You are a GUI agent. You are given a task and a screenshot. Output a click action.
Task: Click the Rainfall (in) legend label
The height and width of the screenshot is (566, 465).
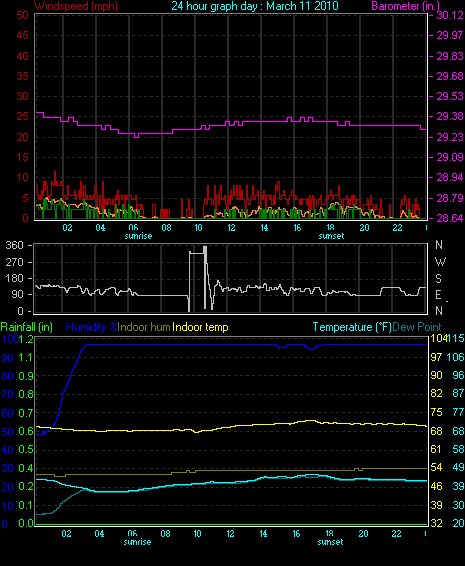click(27, 327)
